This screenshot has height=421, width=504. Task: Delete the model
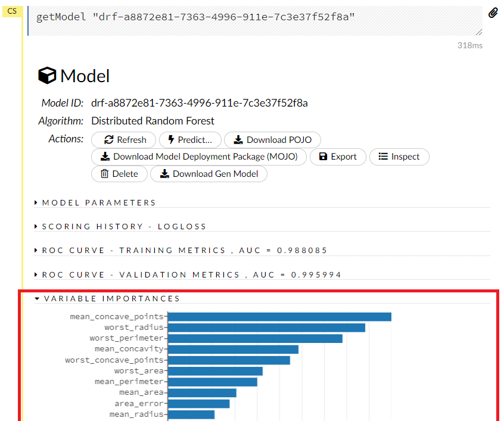119,174
